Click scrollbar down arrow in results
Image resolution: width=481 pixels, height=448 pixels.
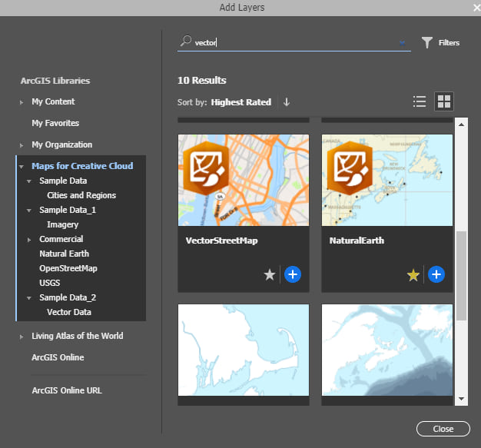[x=461, y=399]
